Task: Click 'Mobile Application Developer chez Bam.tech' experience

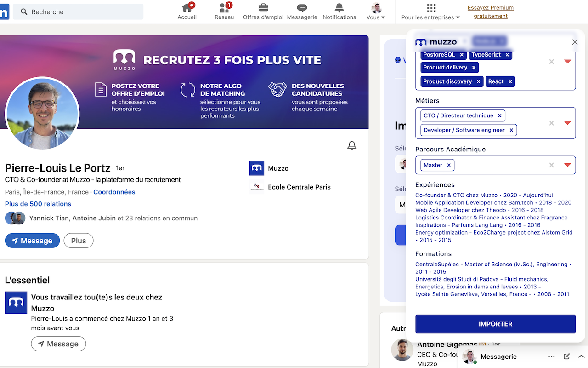Action: pos(493,202)
